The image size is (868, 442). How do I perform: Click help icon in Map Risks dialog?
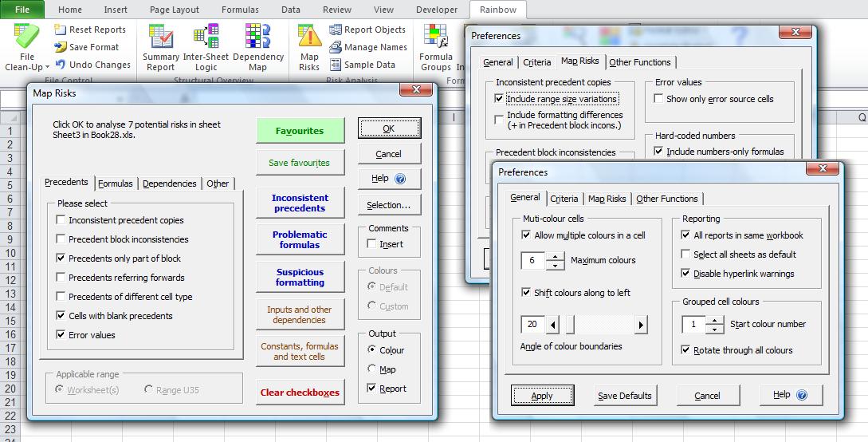(x=401, y=179)
